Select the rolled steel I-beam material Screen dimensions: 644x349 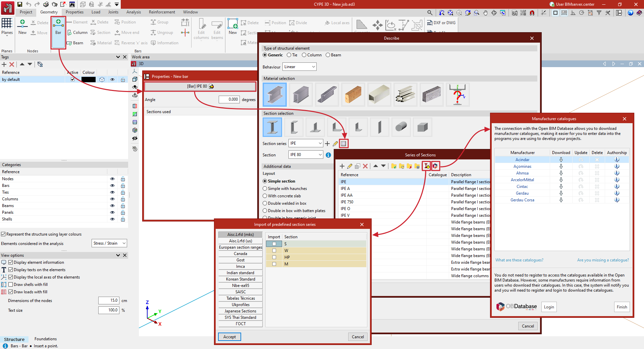tap(275, 95)
